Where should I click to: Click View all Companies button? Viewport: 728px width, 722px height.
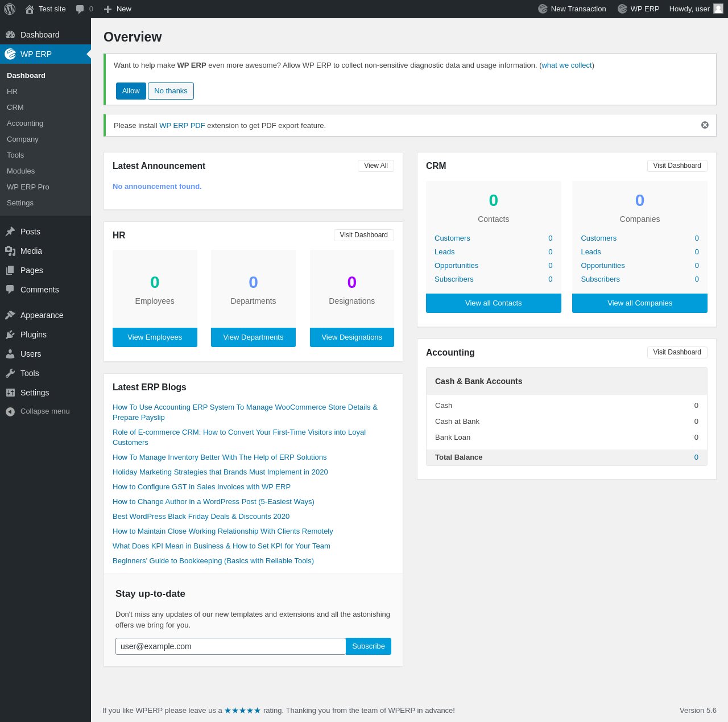coord(640,303)
